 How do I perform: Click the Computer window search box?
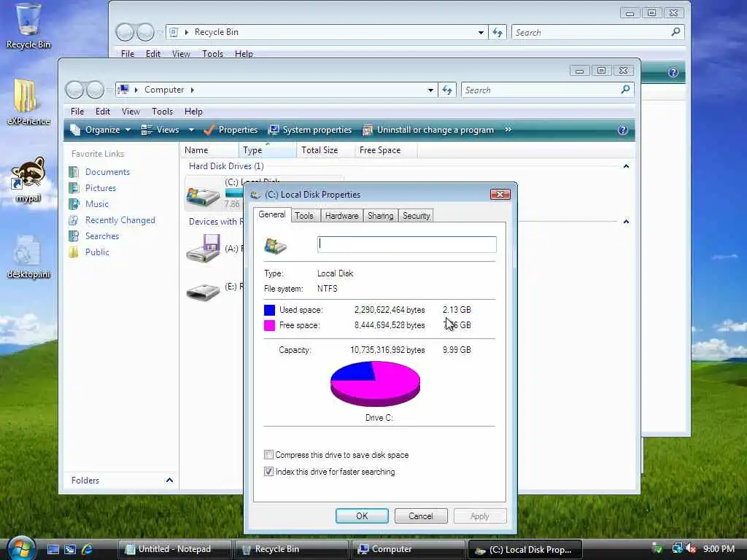point(547,90)
